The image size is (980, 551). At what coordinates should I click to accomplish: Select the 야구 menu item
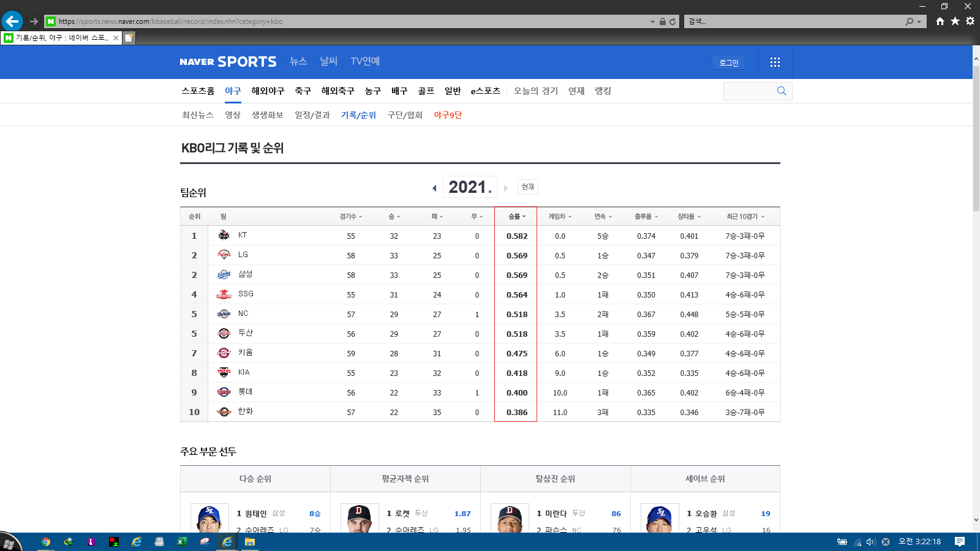[x=233, y=91]
